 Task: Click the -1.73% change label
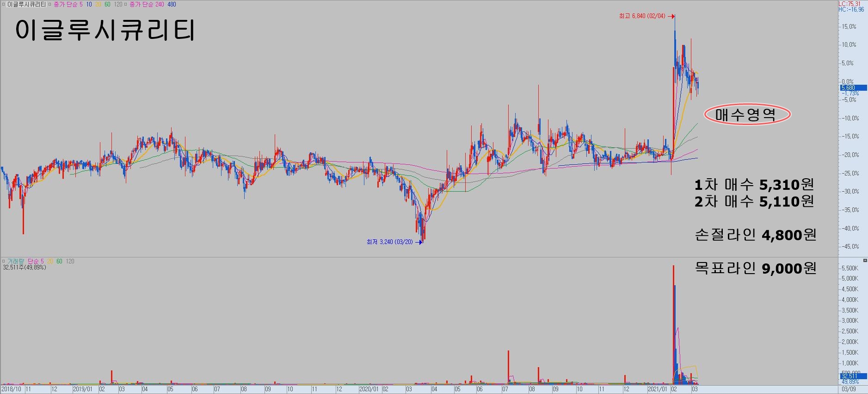(x=850, y=93)
